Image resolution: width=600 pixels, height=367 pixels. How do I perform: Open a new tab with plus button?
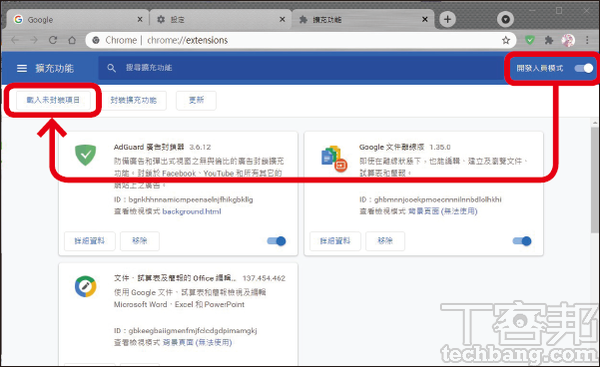point(447,19)
